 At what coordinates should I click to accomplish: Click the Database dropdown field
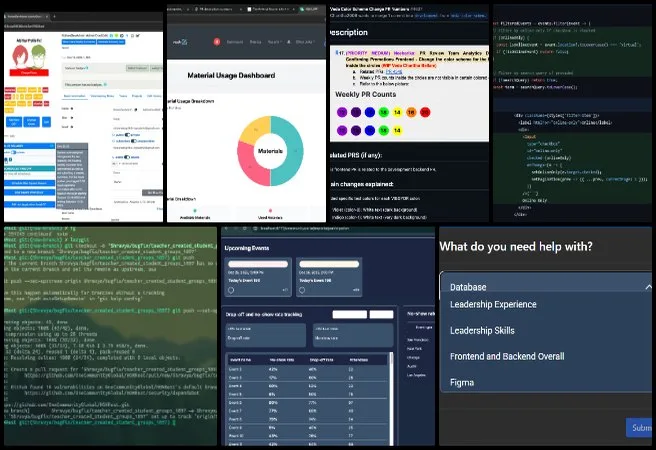tap(546, 287)
